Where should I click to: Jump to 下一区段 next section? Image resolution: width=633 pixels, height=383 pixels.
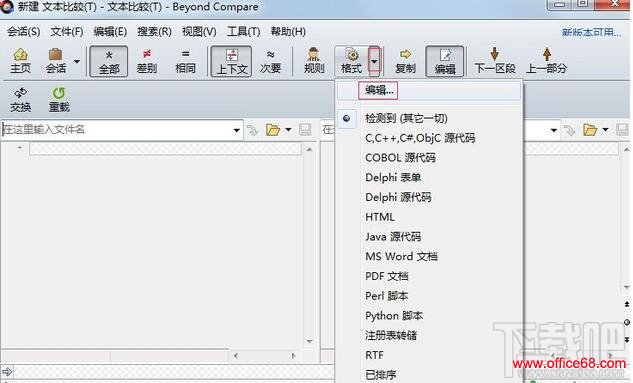pyautogui.click(x=495, y=61)
